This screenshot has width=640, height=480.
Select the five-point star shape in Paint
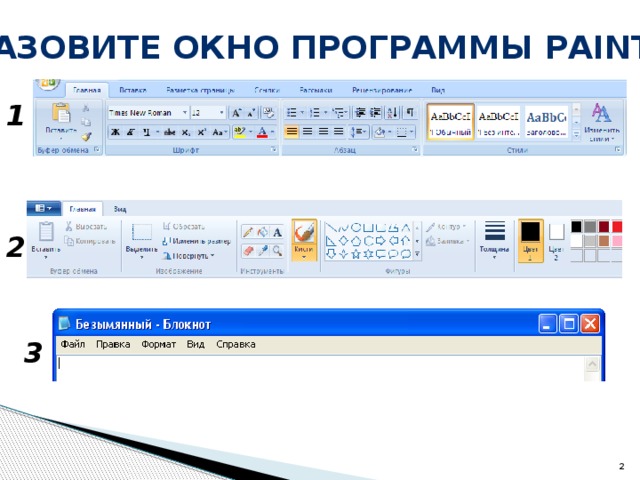tap(356, 254)
